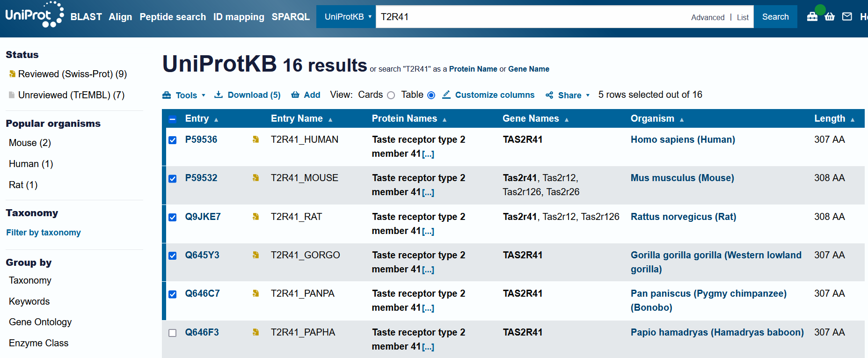This screenshot has width=868, height=358.
Task: Select the Table view radio button
Action: point(431,95)
